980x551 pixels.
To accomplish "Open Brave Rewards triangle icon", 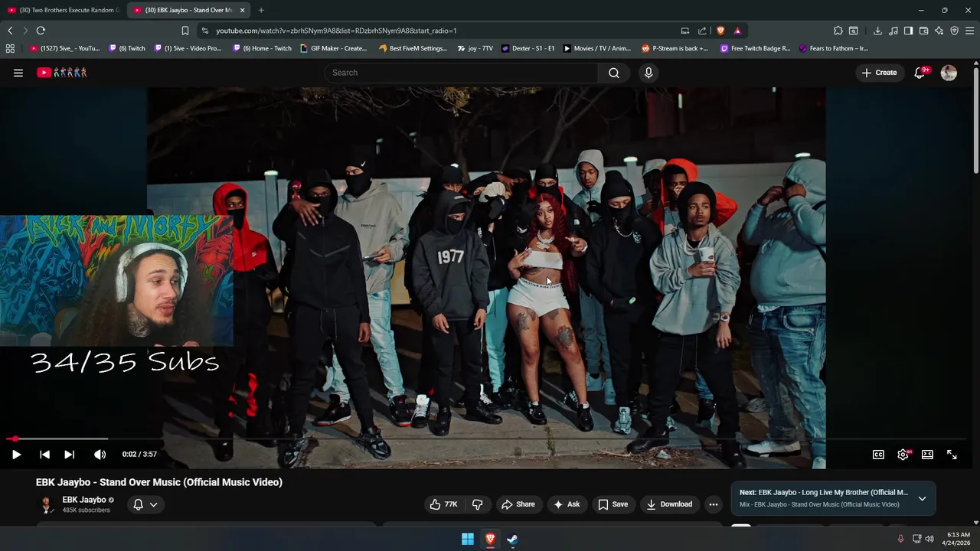I will tap(737, 31).
